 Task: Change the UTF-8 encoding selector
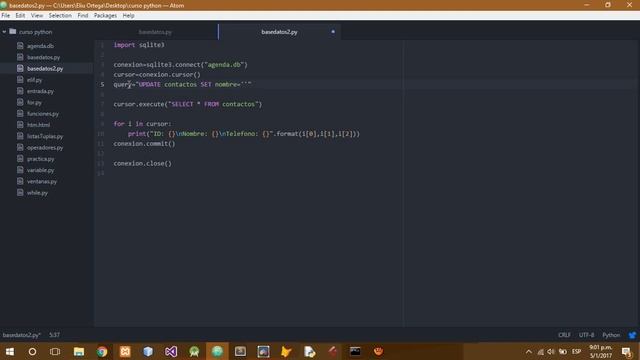(x=587, y=335)
